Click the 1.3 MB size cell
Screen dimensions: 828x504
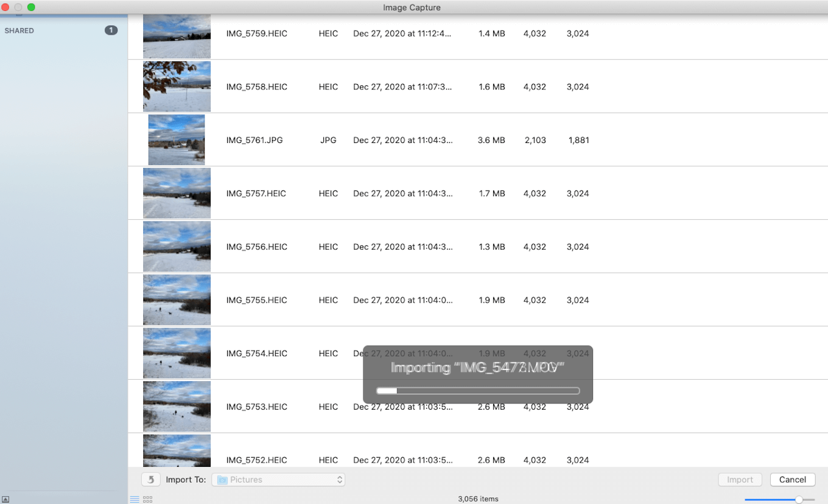click(491, 247)
